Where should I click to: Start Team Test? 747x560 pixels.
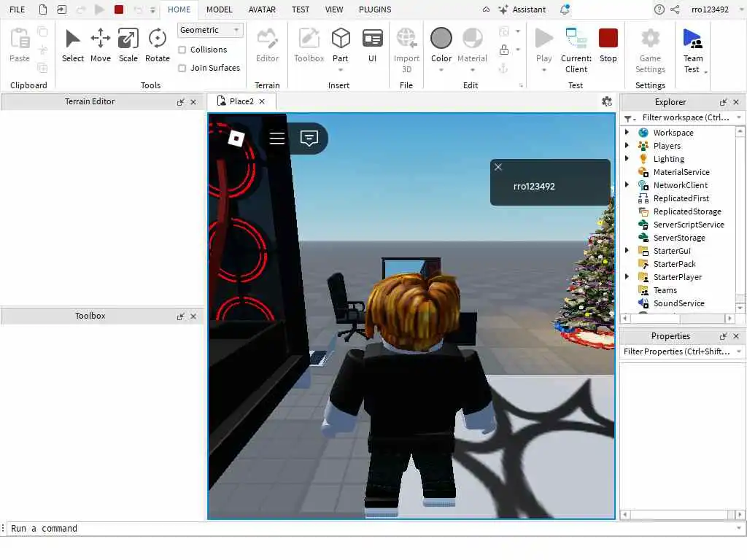point(693,50)
